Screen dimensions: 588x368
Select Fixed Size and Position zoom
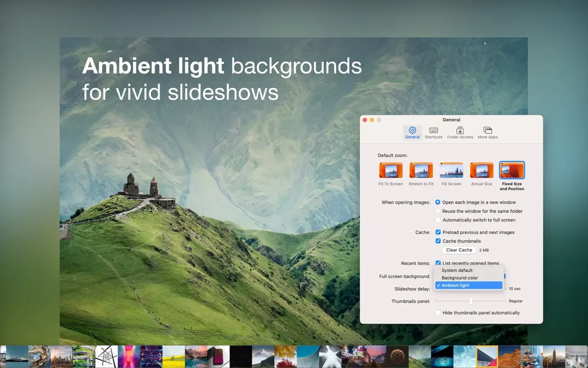coord(512,170)
